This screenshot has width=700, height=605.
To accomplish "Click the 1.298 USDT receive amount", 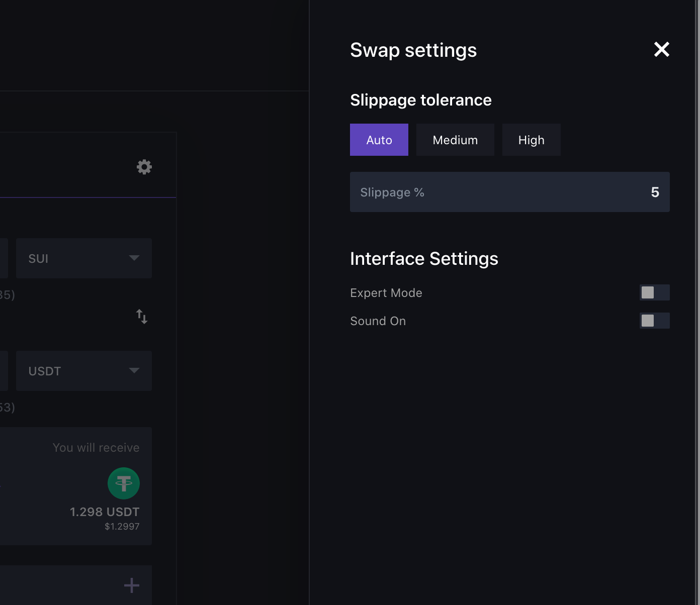I will 105,512.
